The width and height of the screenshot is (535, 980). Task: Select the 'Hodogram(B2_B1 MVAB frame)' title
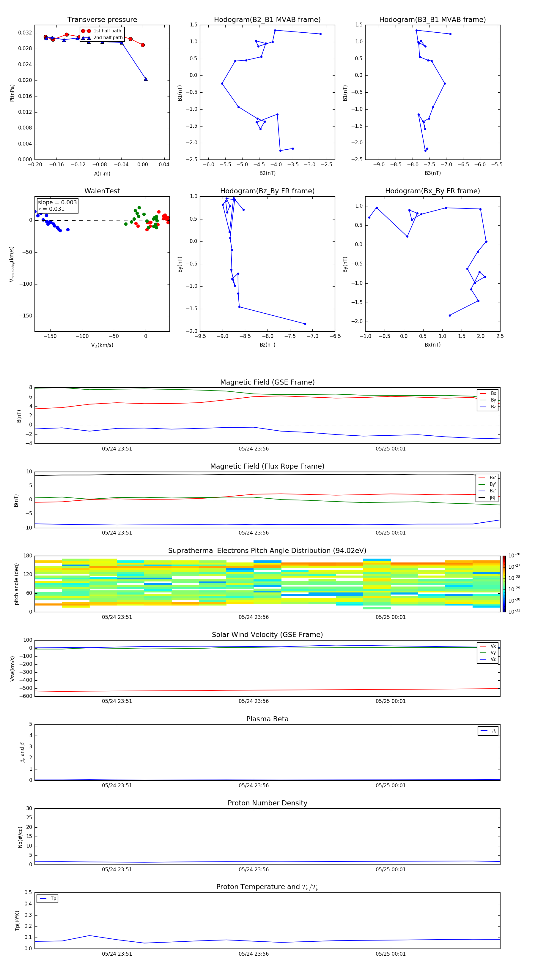(x=267, y=19)
